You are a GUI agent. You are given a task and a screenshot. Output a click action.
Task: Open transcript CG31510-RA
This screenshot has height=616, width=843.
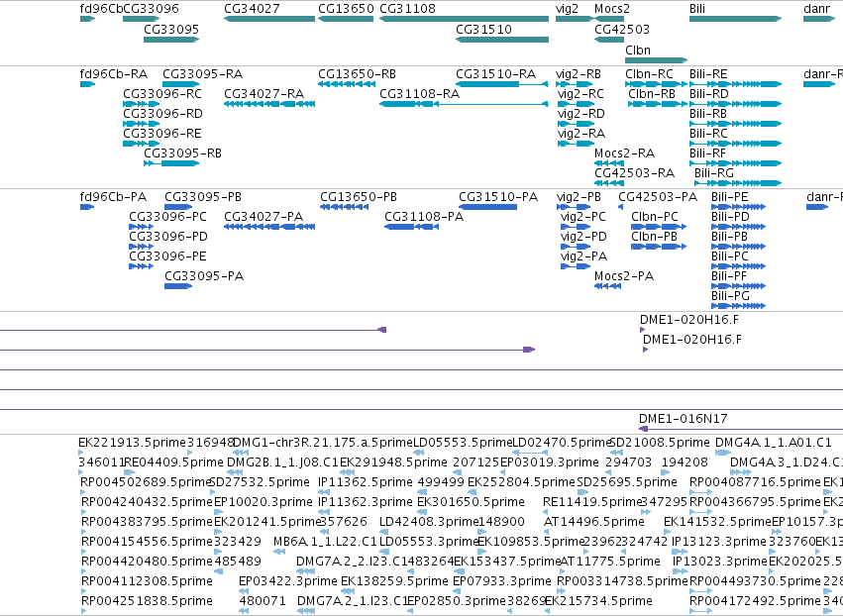pyautogui.click(x=495, y=74)
